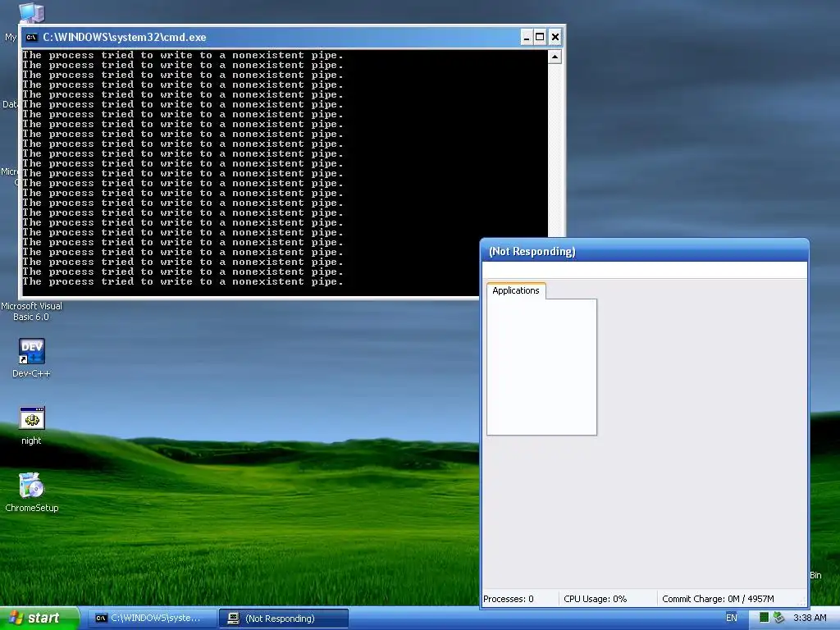Select the Microsoft Visual Basic 6.0 label
840x630 pixels.
[31, 311]
